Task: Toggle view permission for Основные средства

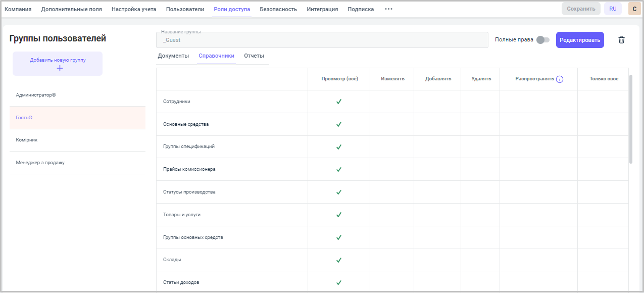Action: [339, 124]
